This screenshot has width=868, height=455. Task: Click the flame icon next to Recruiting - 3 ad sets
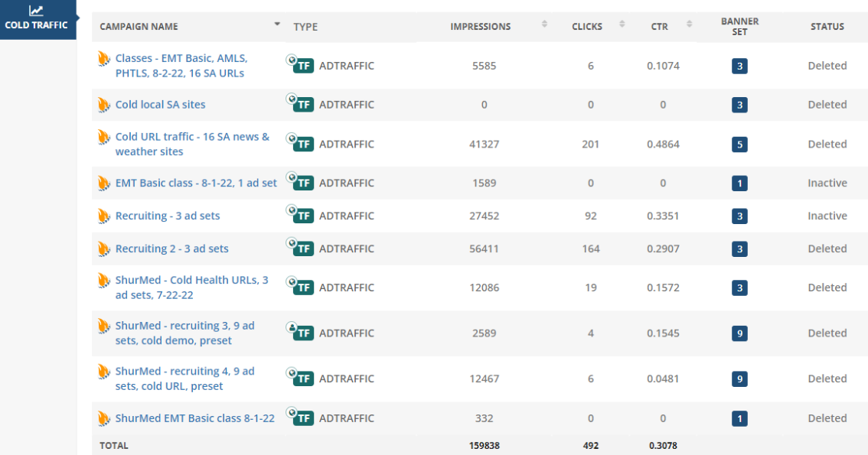point(104,216)
